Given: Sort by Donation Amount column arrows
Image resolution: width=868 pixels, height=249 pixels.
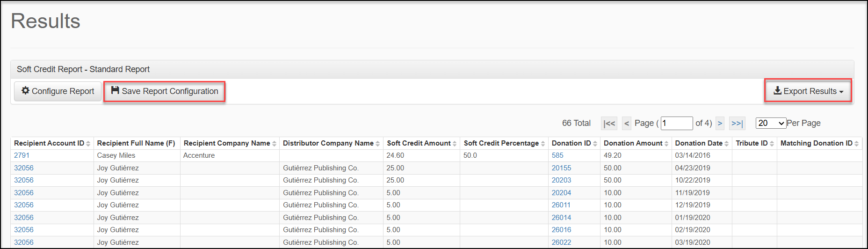Looking at the screenshot, I should [666, 144].
